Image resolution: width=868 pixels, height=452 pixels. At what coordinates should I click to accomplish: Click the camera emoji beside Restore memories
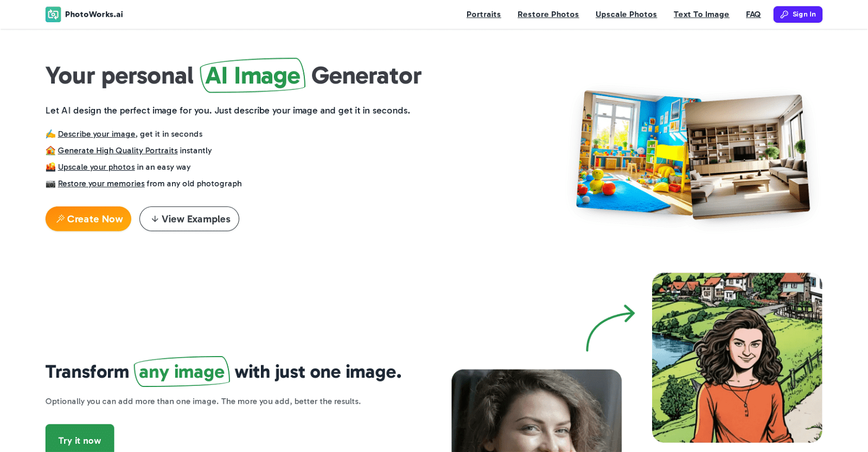pos(50,184)
